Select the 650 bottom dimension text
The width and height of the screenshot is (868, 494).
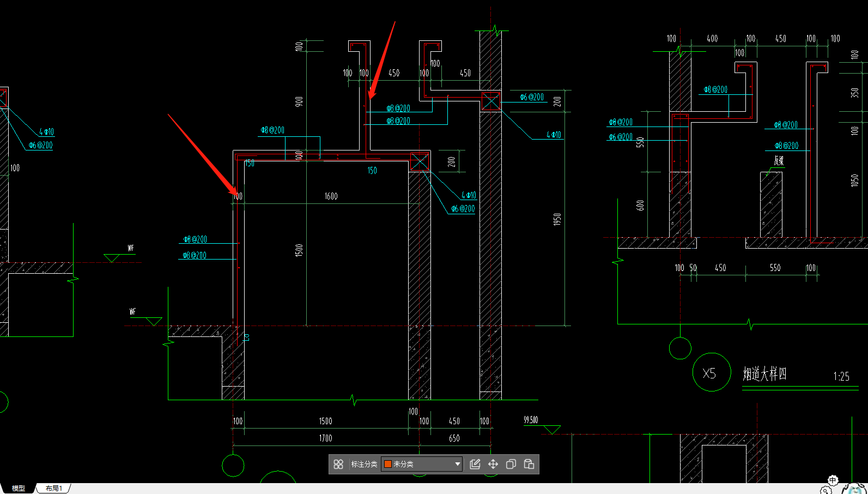tap(454, 438)
